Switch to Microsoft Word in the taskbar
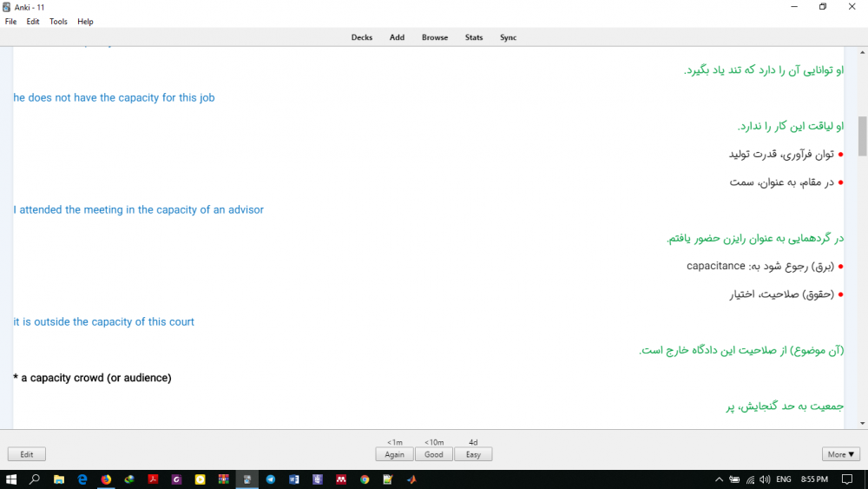Screen dimensions: 868x489 [294, 479]
